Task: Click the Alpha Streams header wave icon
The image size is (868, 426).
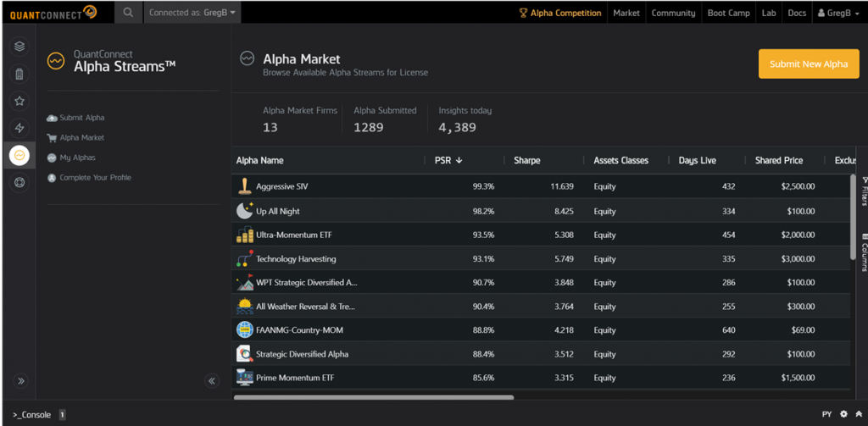Action: 56,60
